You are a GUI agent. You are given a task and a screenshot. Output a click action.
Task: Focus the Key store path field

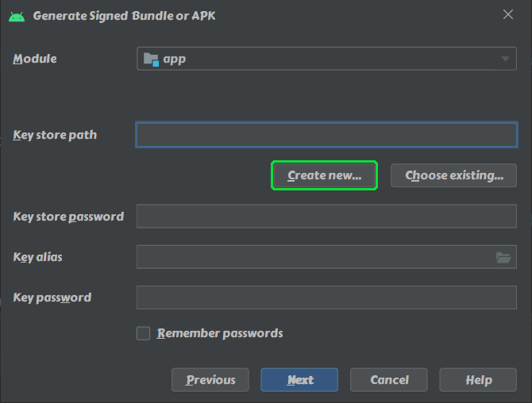tap(326, 135)
